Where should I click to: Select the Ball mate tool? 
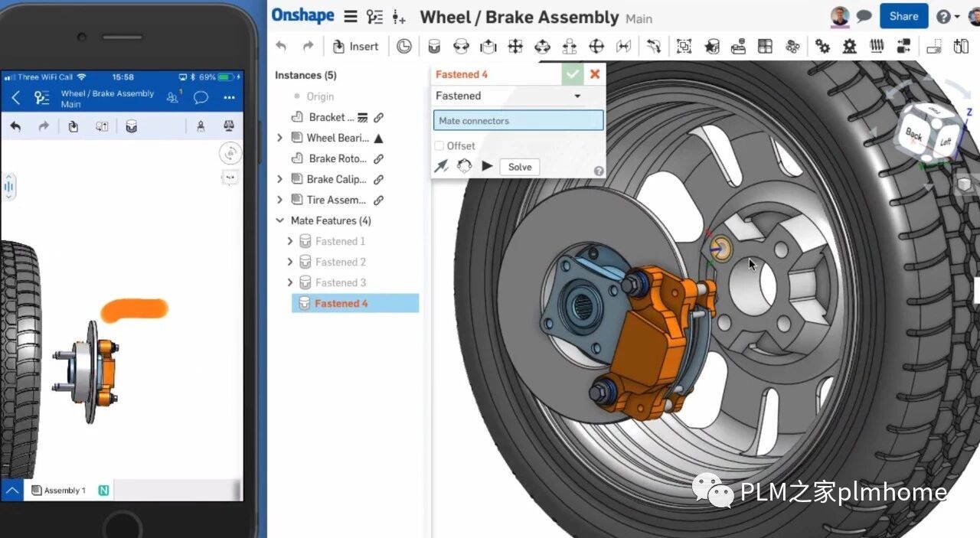596,47
